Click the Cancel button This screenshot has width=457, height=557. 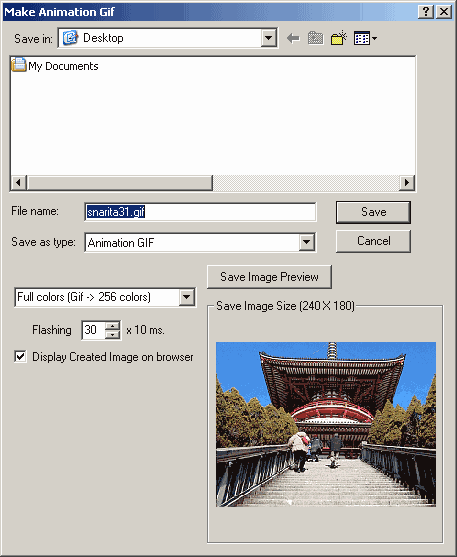tap(373, 241)
